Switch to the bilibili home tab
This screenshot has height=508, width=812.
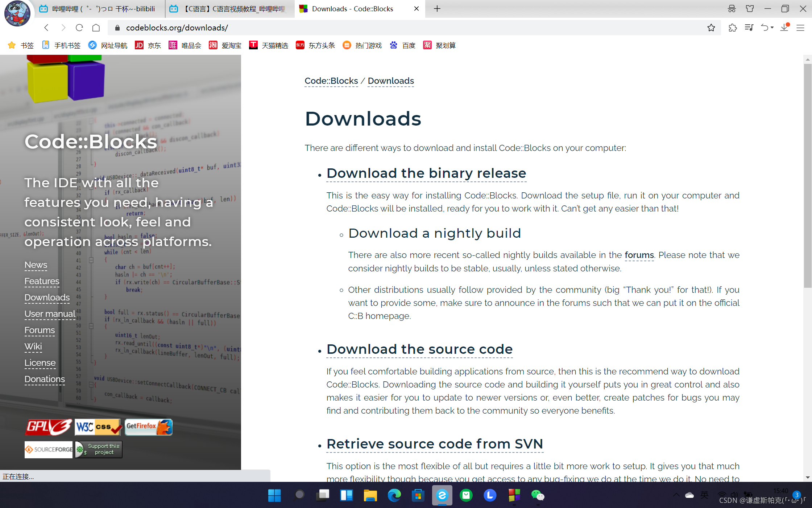[x=98, y=9]
